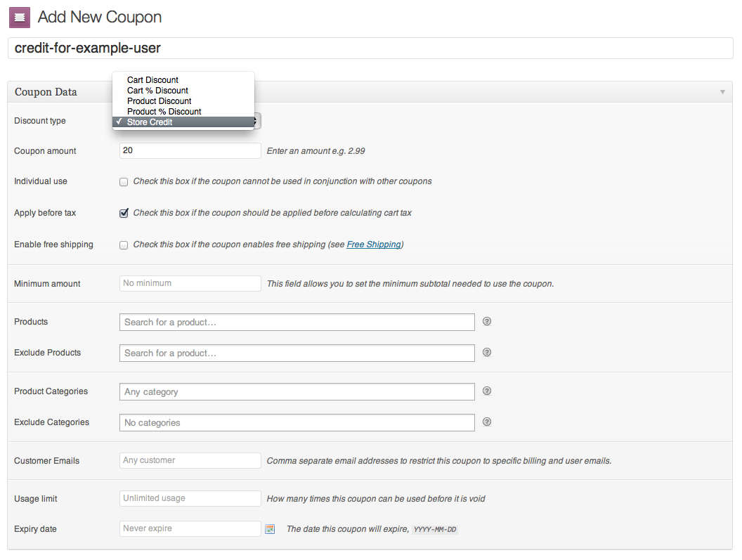Click the 'Enter an amount e.g. 2.99' hint
The height and width of the screenshot is (560, 742).
(315, 151)
